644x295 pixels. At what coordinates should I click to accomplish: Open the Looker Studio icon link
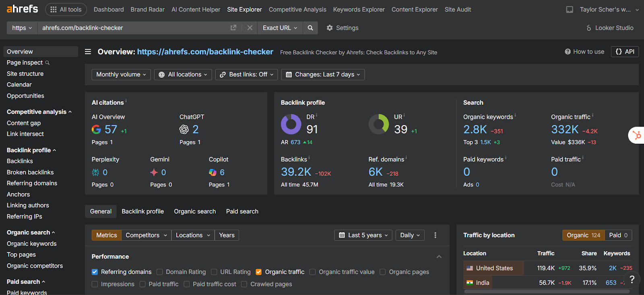589,28
